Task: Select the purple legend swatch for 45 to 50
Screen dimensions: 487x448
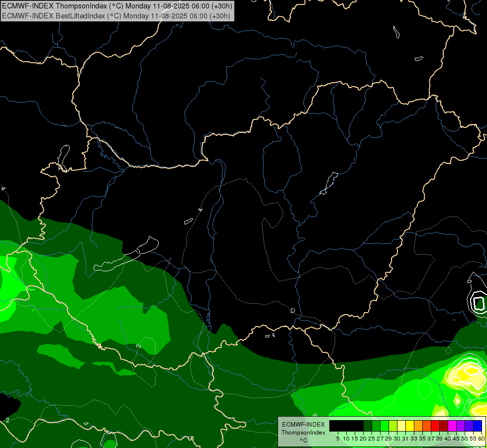Action: 461,426
